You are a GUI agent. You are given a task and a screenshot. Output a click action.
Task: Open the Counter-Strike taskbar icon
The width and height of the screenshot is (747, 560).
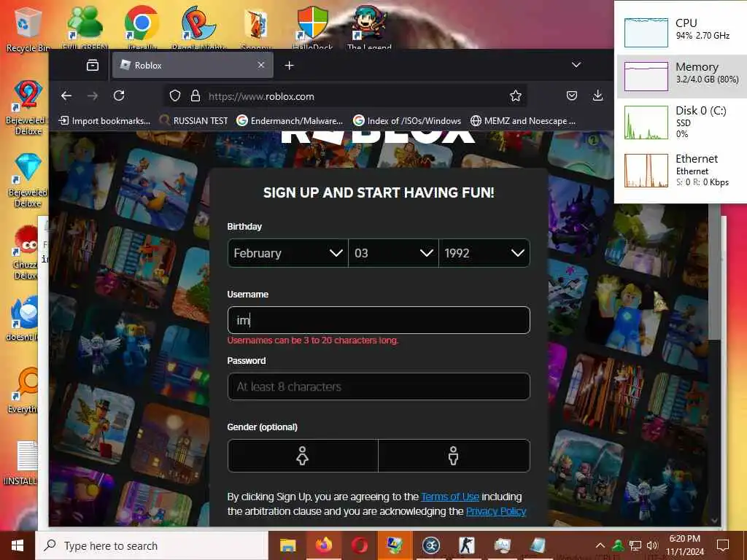click(x=466, y=545)
